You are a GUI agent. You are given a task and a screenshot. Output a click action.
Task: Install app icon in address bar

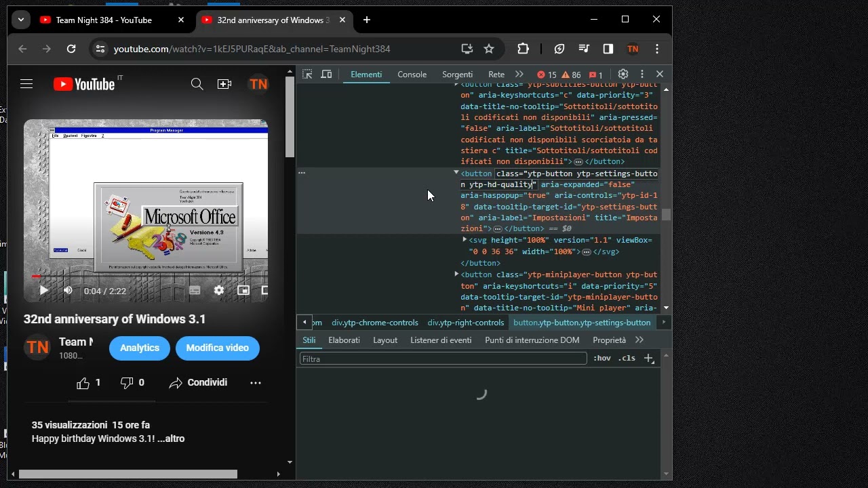[467, 49]
